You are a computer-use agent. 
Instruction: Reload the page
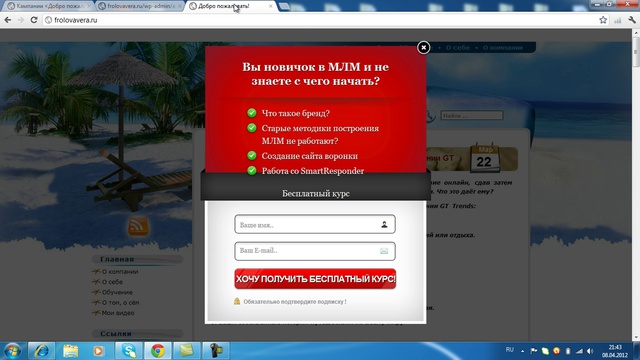[x=34, y=20]
